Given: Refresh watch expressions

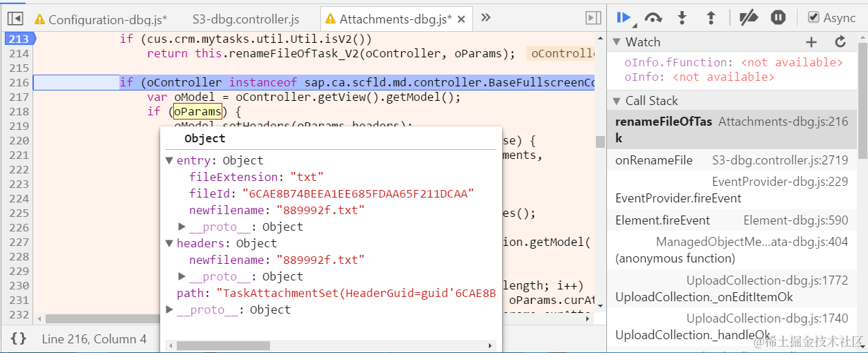Looking at the screenshot, I should point(840,42).
